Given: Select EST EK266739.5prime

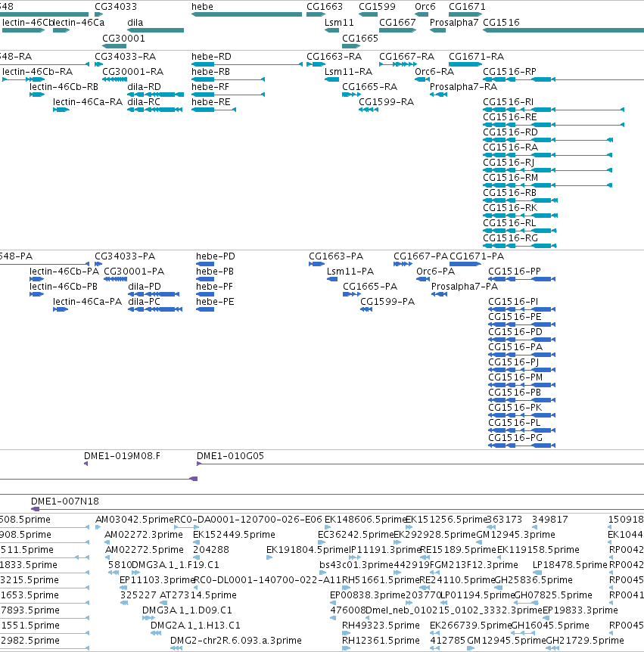Looking at the screenshot, I should [471, 626].
